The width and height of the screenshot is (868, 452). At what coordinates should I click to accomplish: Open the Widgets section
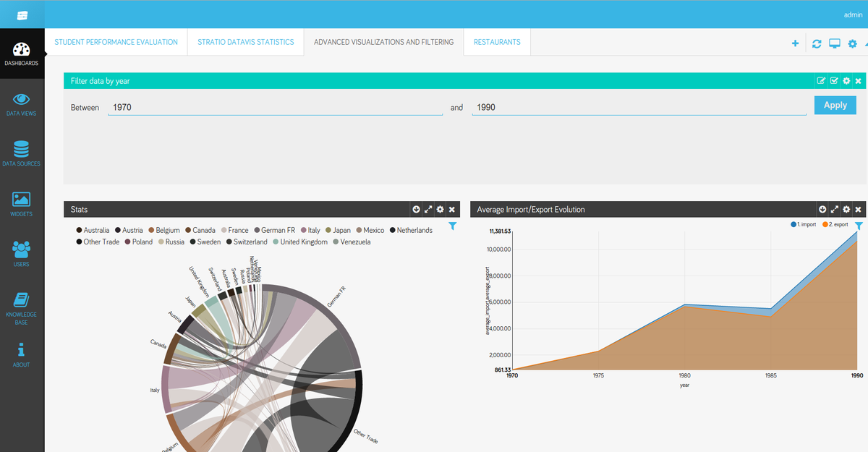pos(22,205)
